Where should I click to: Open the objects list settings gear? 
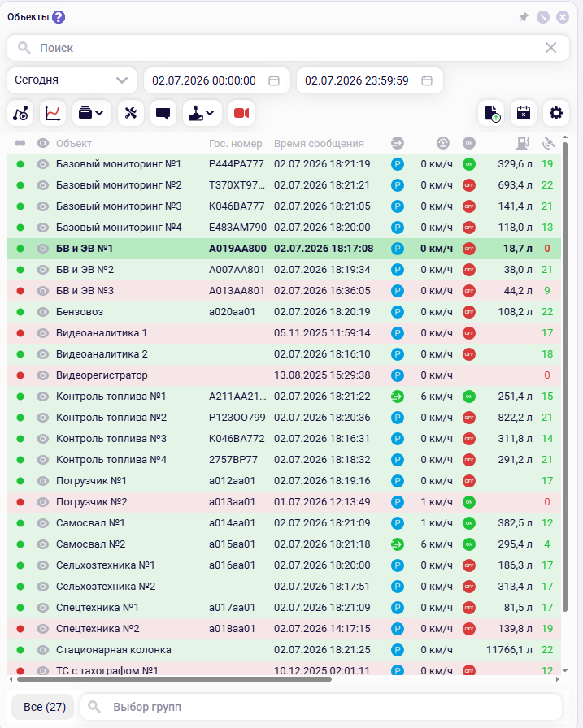tap(556, 113)
